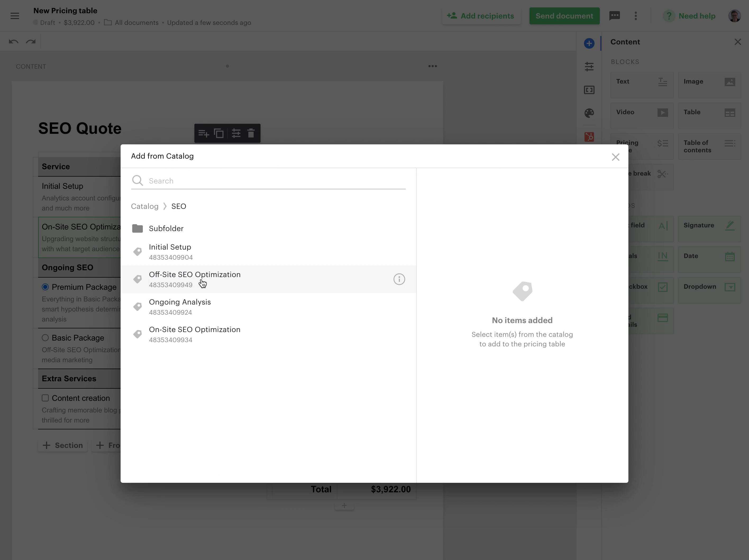
Task: Delete block with trash icon
Action: coord(251,133)
